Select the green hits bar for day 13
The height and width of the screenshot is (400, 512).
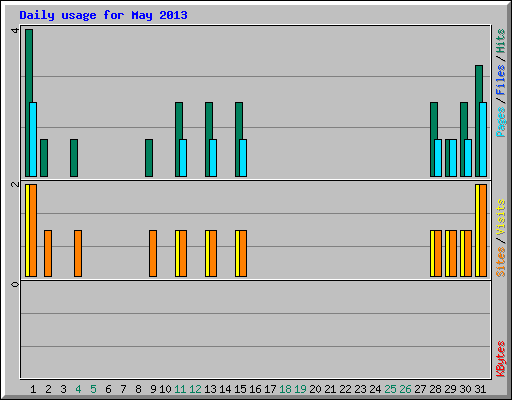[208, 139]
